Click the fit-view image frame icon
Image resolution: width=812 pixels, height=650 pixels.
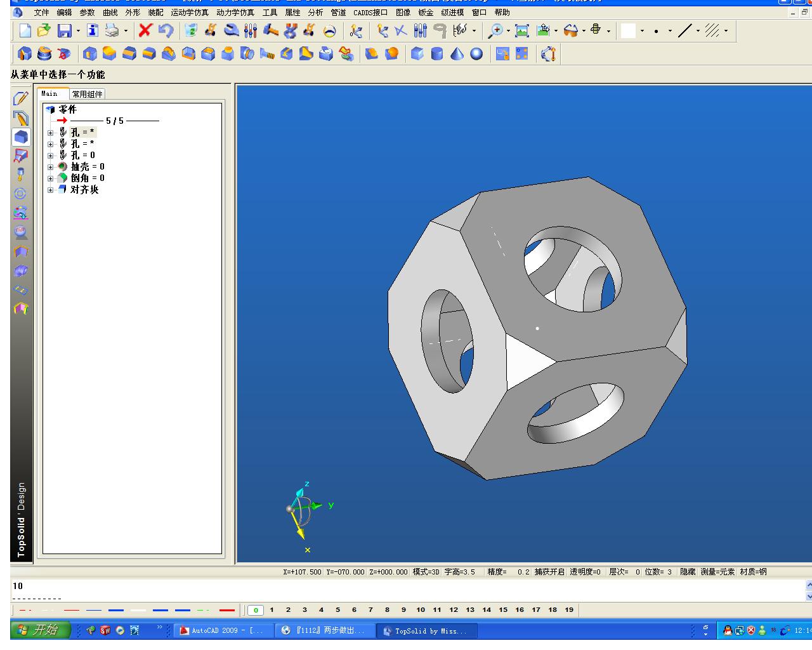522,30
